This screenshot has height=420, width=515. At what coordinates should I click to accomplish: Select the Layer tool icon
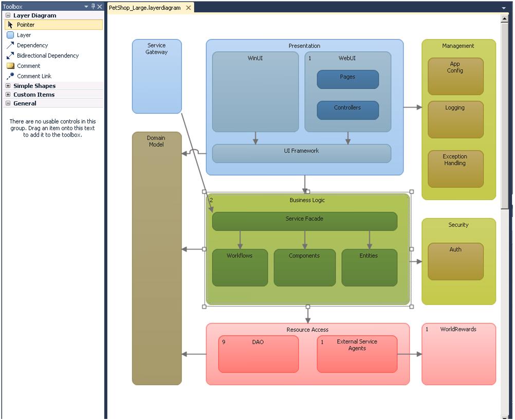pyautogui.click(x=10, y=35)
